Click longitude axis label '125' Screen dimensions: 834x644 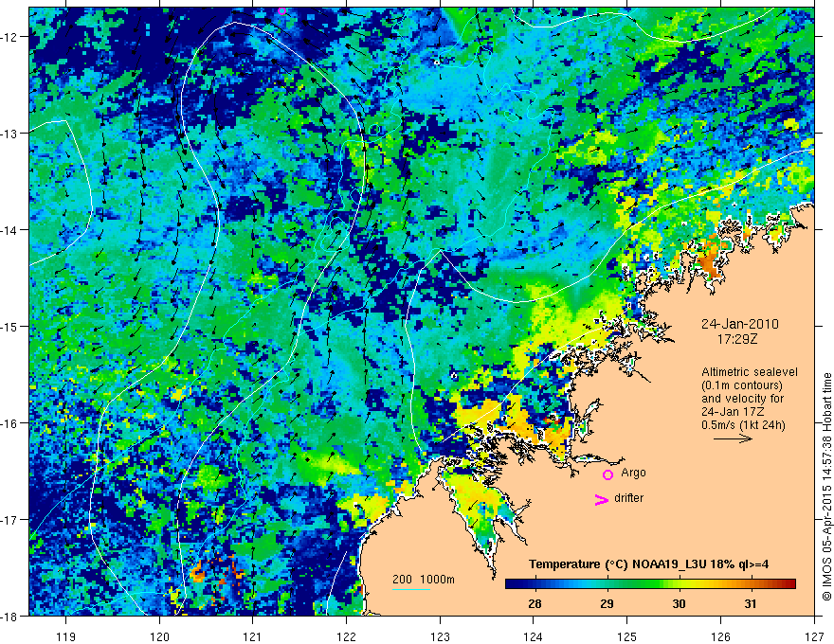tap(627, 637)
